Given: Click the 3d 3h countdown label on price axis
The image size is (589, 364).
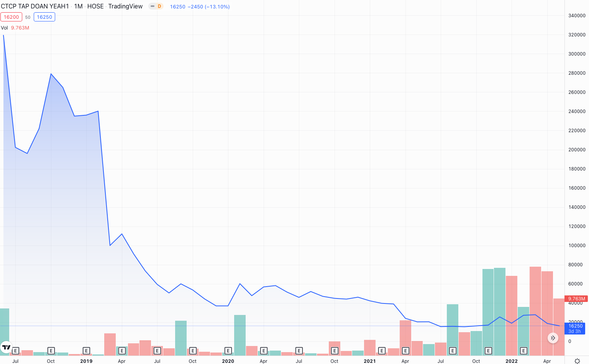Looking at the screenshot, I should [x=575, y=331].
